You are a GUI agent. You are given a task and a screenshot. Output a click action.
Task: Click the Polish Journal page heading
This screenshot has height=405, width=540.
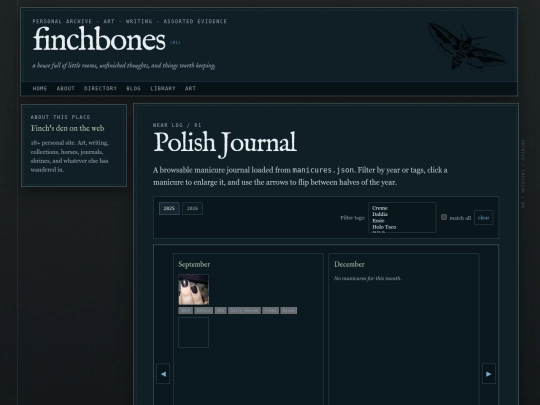[225, 143]
